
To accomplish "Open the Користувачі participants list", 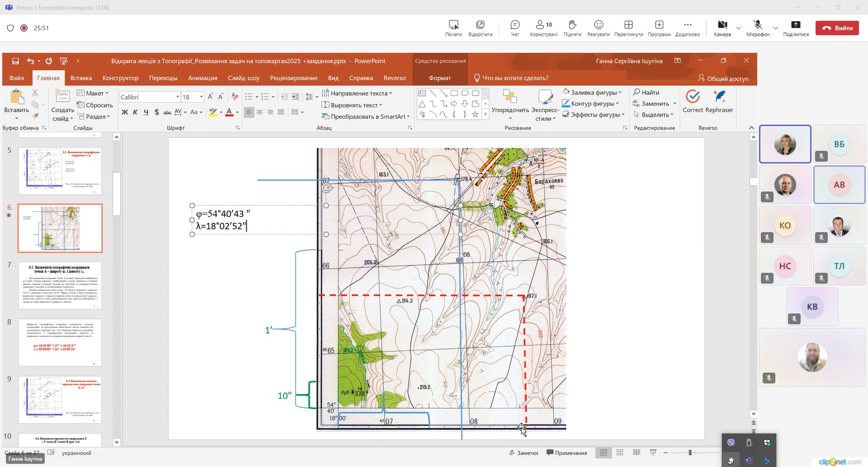I will pos(543,28).
